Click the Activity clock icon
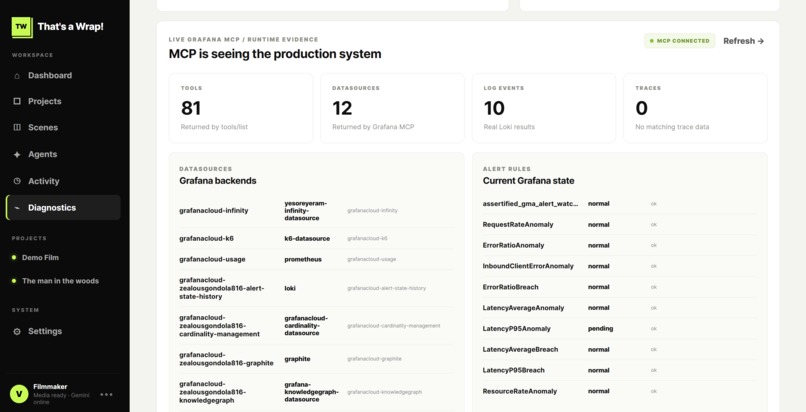Viewport: 806px width, 412px height. 17,181
